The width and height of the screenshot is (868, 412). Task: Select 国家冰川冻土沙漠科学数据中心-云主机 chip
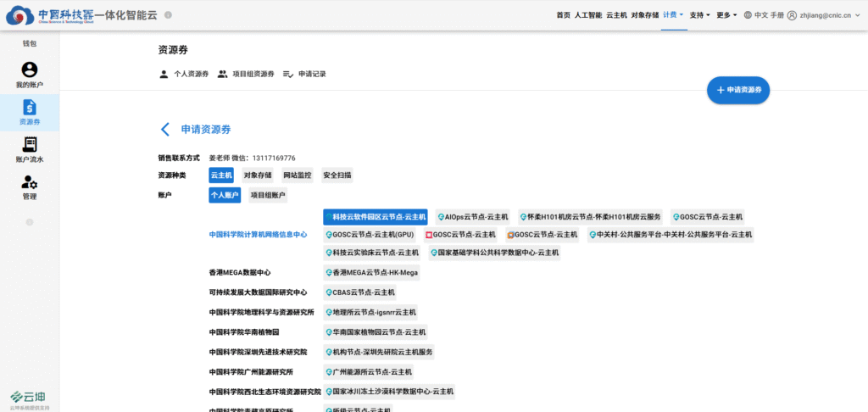389,392
